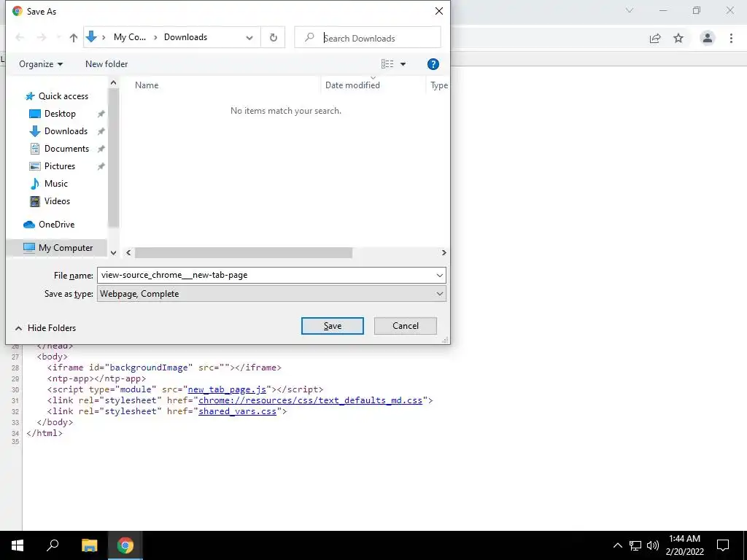
Task: Click the blue Help question mark icon
Action: [433, 64]
